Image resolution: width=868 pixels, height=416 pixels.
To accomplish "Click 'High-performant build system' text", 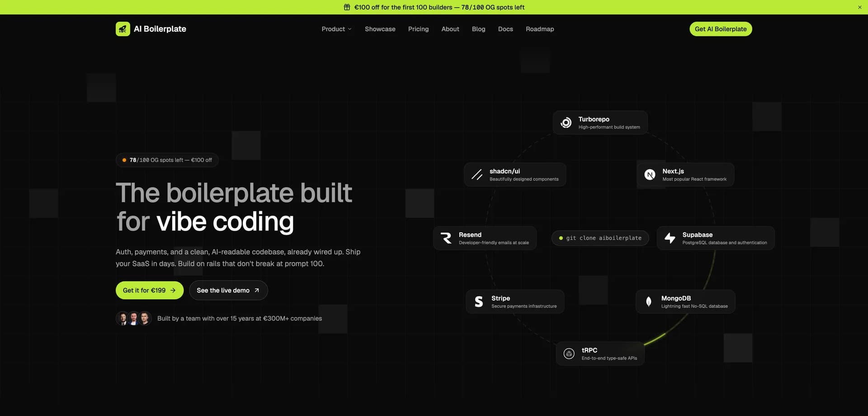I will (x=609, y=127).
